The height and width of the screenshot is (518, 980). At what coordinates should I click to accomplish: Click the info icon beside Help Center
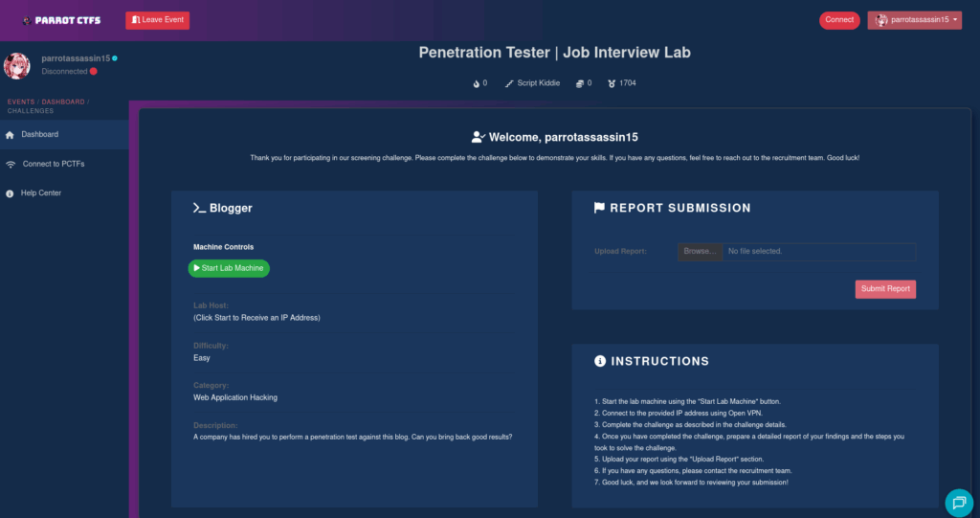11,193
